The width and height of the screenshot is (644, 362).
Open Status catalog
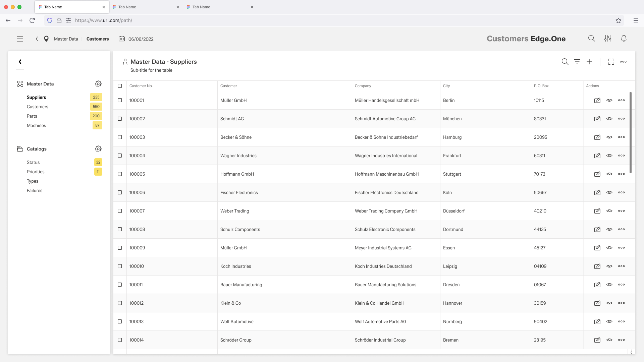pyautogui.click(x=33, y=162)
